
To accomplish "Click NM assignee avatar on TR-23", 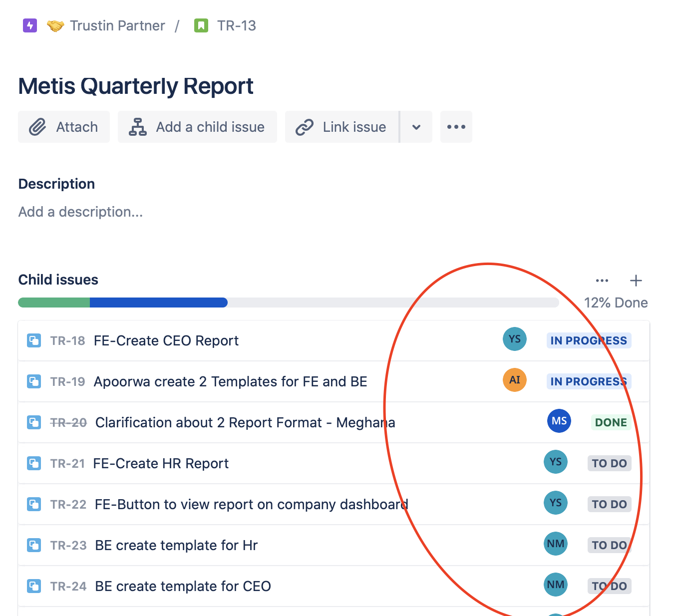I will click(x=556, y=544).
